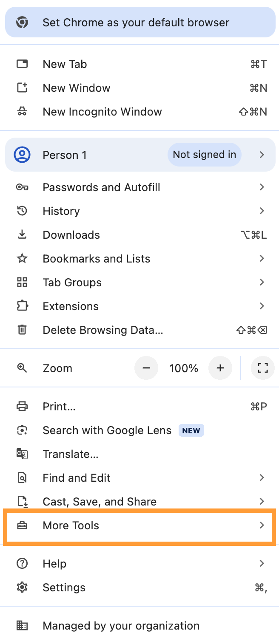The width and height of the screenshot is (279, 644).
Task: Click the Google Lens camera icon
Action: 22,430
